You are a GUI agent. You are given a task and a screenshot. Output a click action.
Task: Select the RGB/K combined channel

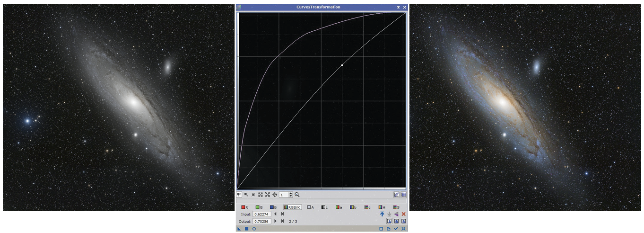tap(292, 207)
